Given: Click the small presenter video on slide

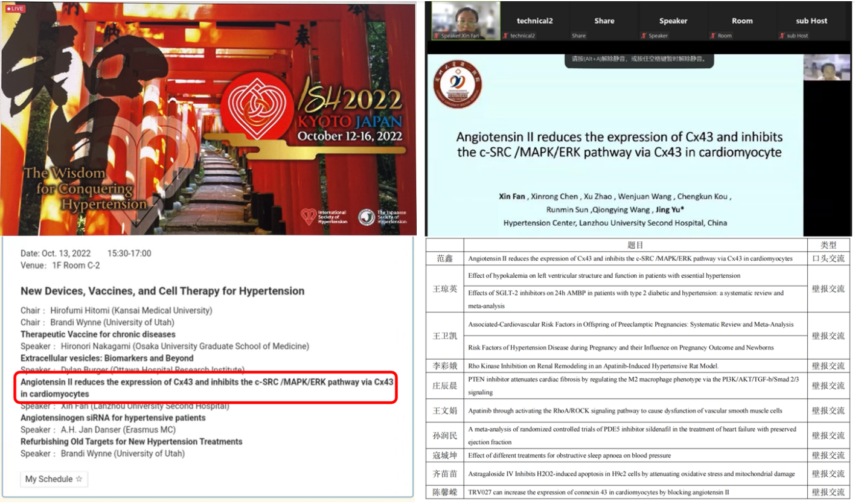Looking at the screenshot, I should (827, 68).
